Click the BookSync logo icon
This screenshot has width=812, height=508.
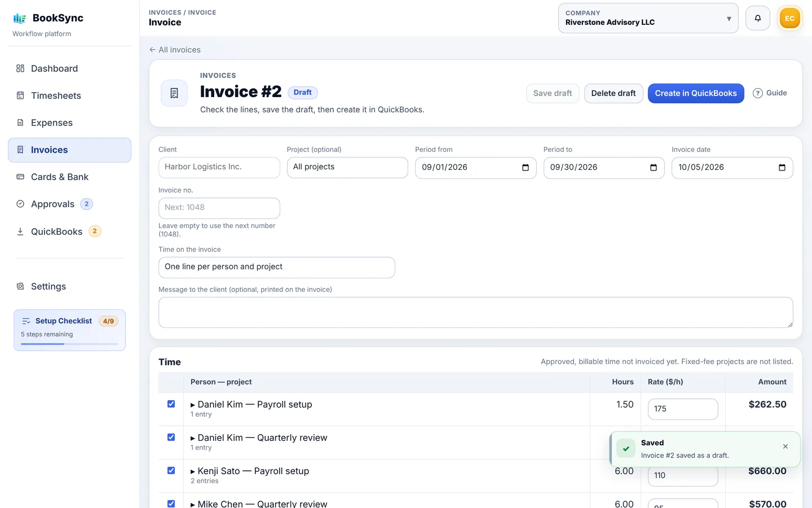20,18
